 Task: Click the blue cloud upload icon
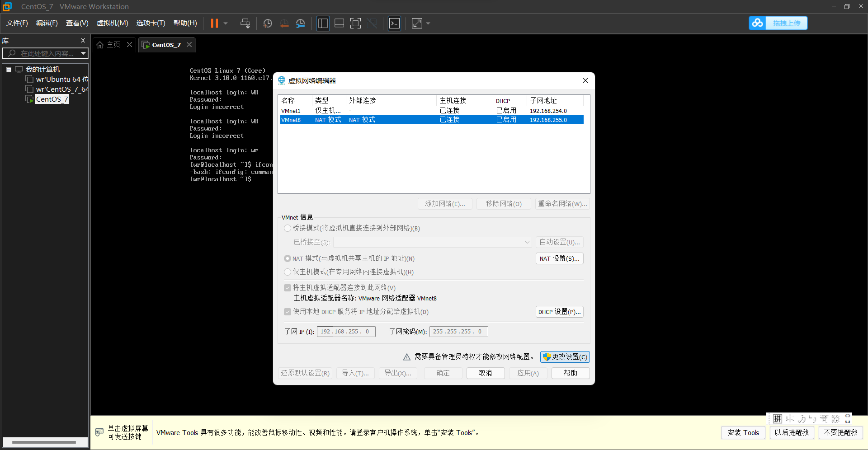758,23
